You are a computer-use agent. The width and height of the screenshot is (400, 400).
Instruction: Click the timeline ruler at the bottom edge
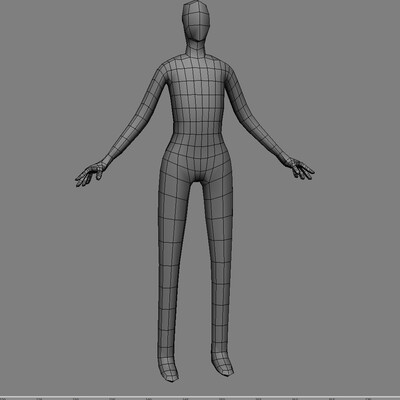(x=200, y=398)
